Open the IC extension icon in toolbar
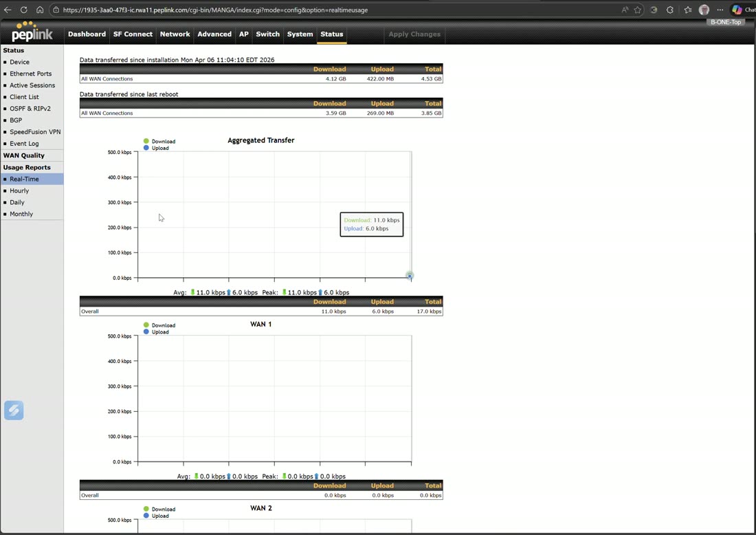The image size is (756, 535). [654, 10]
